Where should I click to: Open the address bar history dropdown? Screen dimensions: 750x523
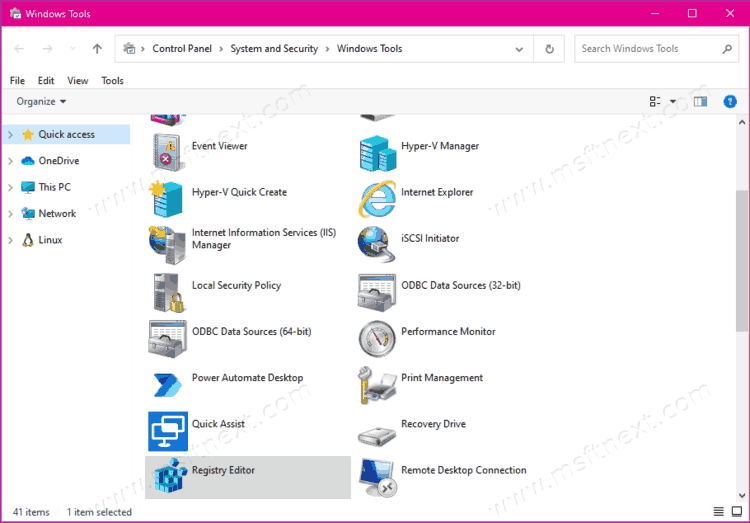click(519, 49)
